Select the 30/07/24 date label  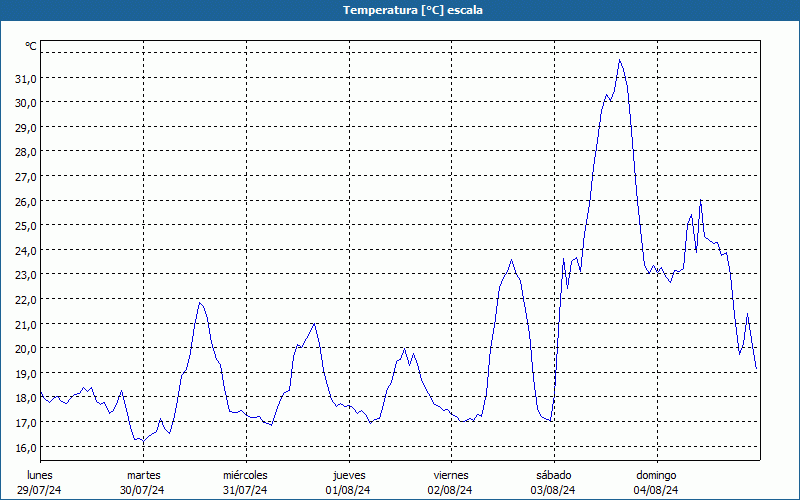click(142, 490)
